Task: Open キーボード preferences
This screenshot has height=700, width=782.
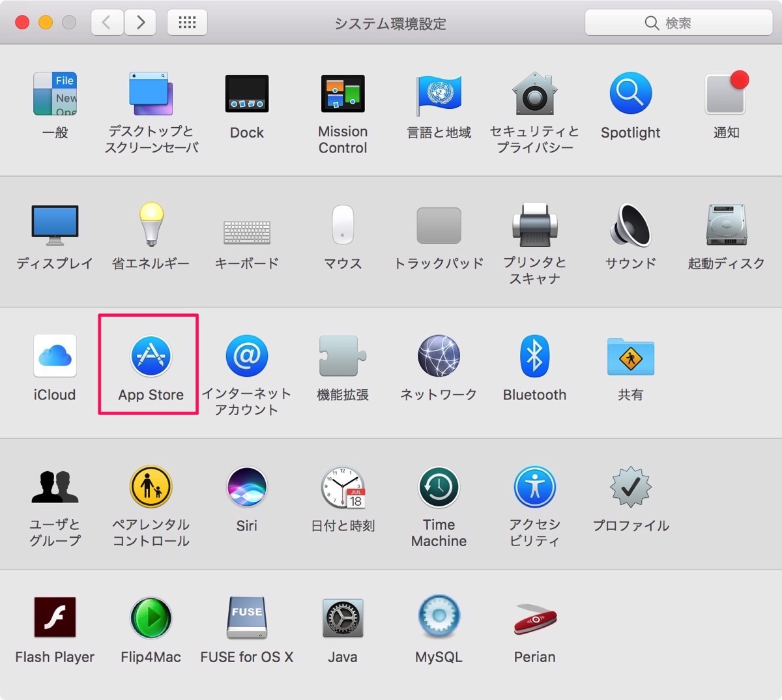Action: tap(247, 232)
